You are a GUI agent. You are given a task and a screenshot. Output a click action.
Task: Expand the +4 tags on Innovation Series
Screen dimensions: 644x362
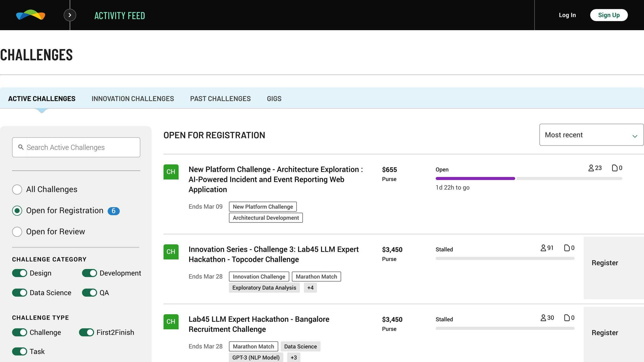point(310,288)
